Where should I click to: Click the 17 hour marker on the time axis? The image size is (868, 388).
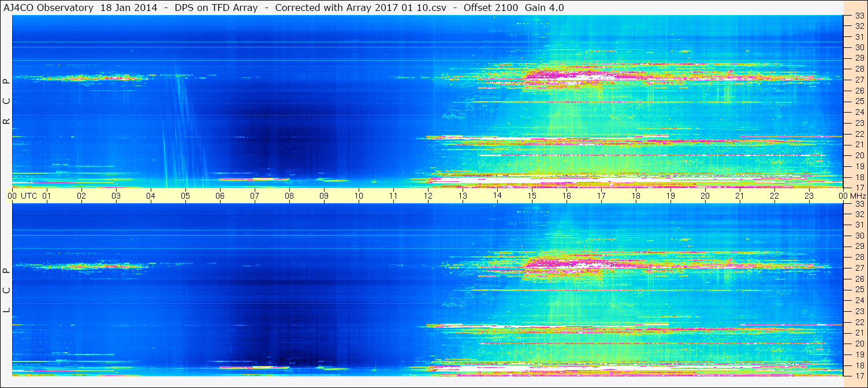[x=601, y=196]
